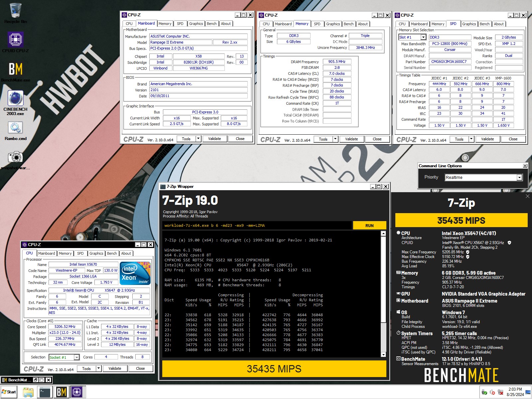
Task: Click the Core Voltage 1.793 V value
Action: tap(106, 282)
